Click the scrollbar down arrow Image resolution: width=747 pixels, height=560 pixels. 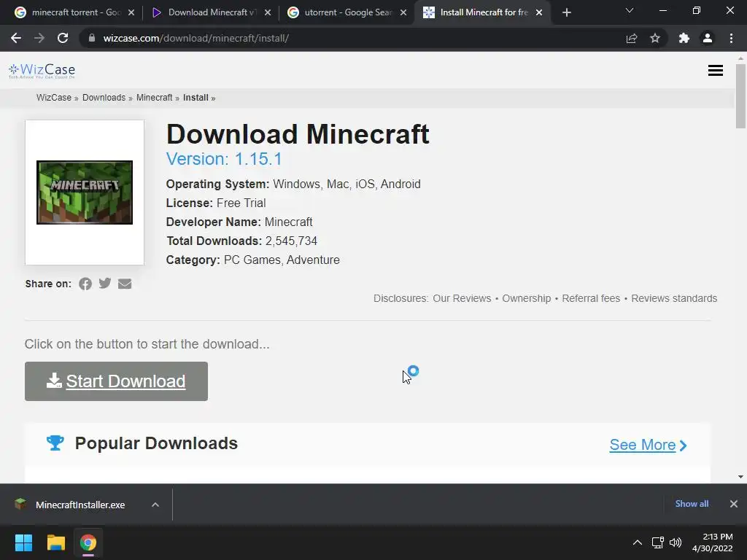point(740,477)
